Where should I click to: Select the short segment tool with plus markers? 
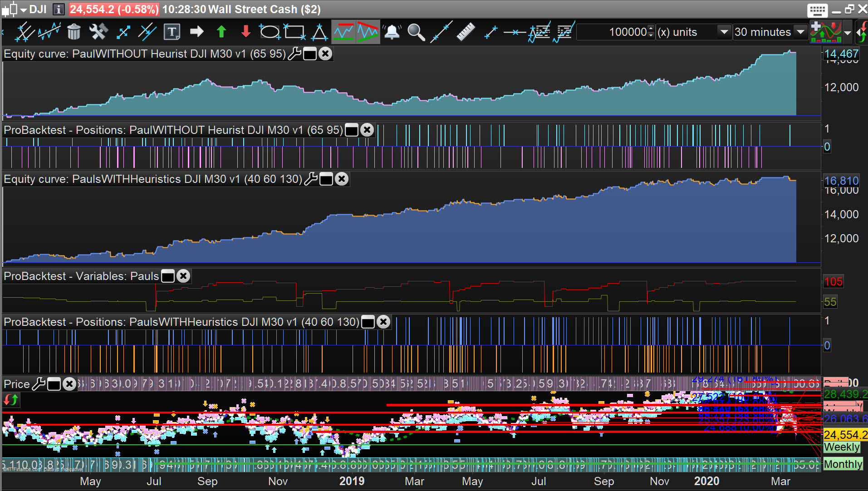pos(490,32)
